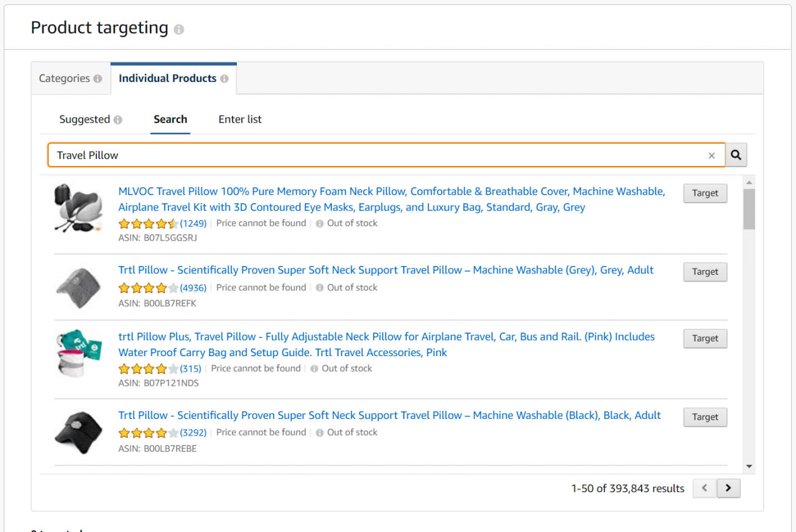This screenshot has width=796, height=532.
Task: Open the (1249) reviews count link
Action: click(193, 224)
